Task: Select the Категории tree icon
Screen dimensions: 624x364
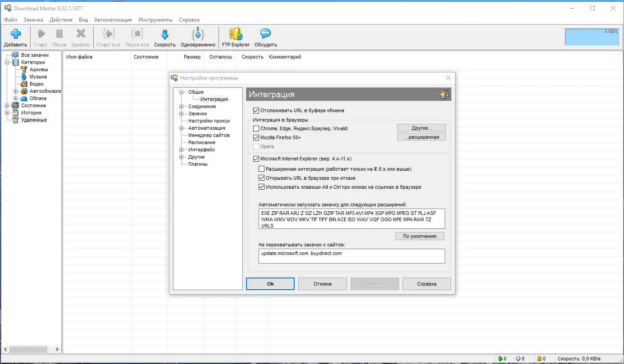Action: click(15, 62)
